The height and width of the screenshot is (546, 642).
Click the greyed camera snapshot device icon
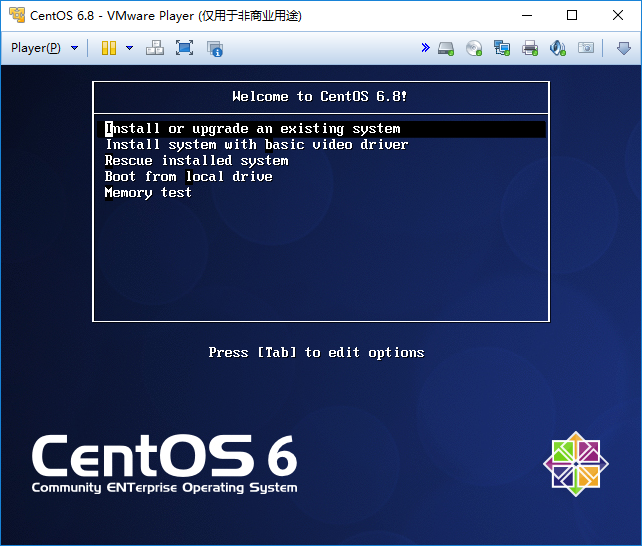coord(586,48)
